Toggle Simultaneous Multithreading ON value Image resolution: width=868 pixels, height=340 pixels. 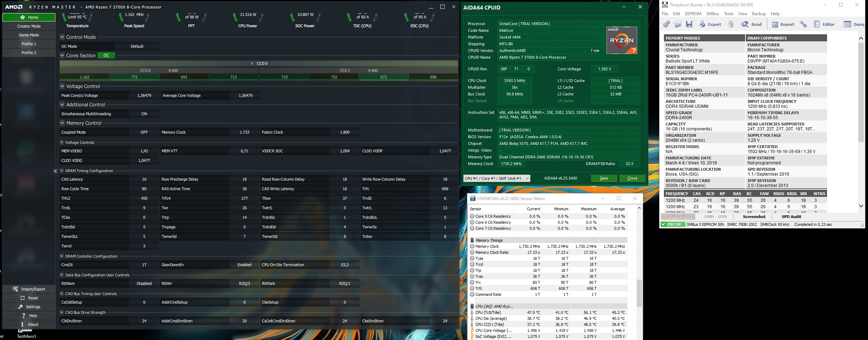(x=144, y=114)
